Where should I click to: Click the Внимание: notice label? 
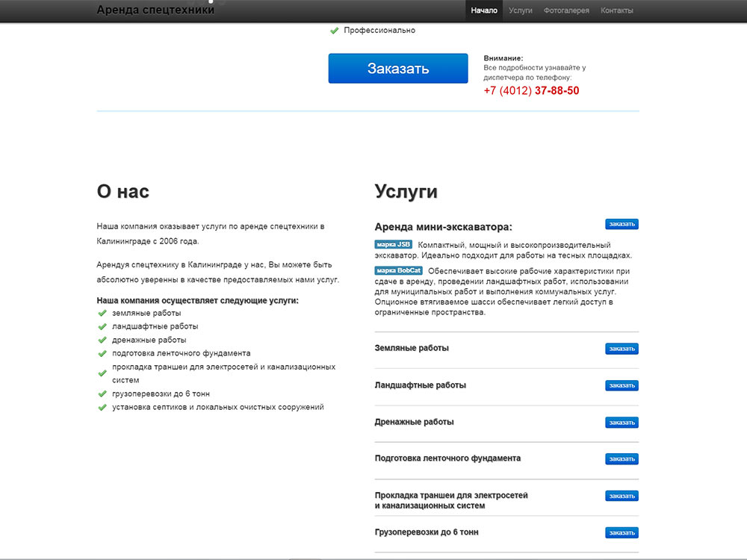point(503,58)
